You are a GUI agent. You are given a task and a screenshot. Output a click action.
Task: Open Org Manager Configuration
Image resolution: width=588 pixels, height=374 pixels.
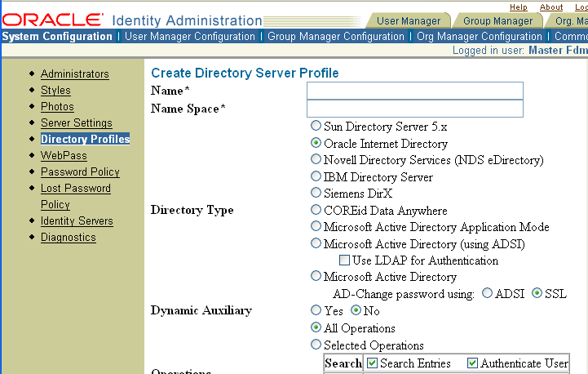(x=480, y=37)
